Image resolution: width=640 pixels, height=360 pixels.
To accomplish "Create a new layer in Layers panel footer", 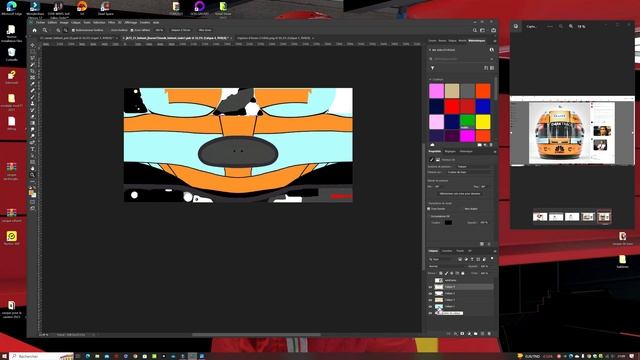I will pos(482,333).
